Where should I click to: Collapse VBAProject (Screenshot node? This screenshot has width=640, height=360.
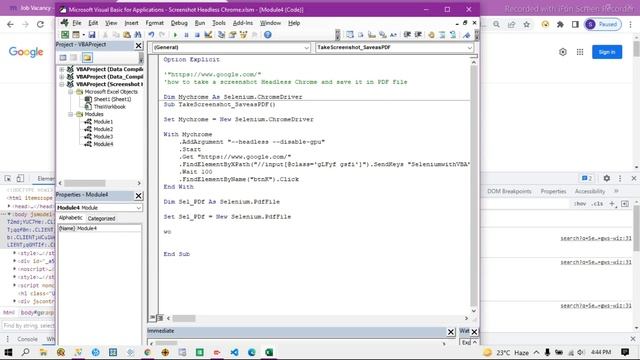[62, 84]
